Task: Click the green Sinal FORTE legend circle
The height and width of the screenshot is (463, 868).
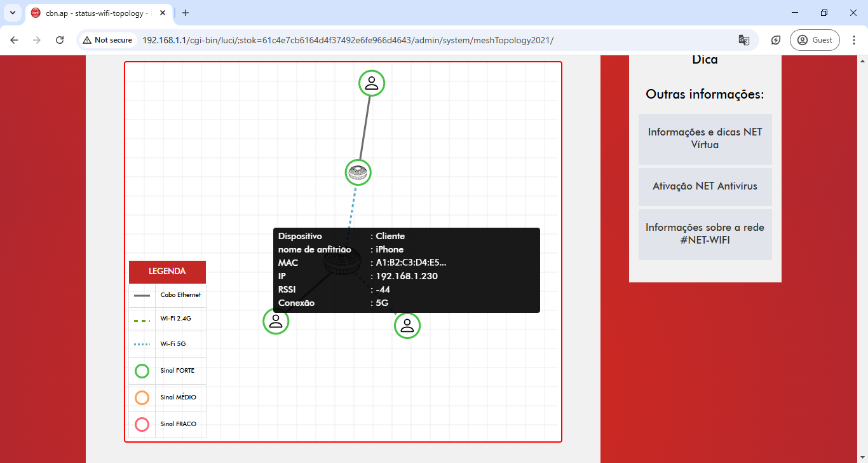Action: [x=142, y=371]
